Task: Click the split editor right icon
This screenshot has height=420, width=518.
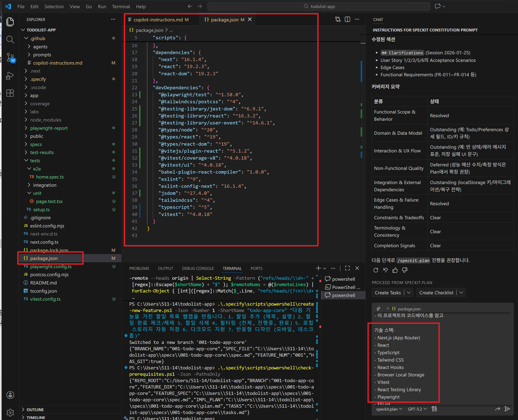Action: (347, 19)
